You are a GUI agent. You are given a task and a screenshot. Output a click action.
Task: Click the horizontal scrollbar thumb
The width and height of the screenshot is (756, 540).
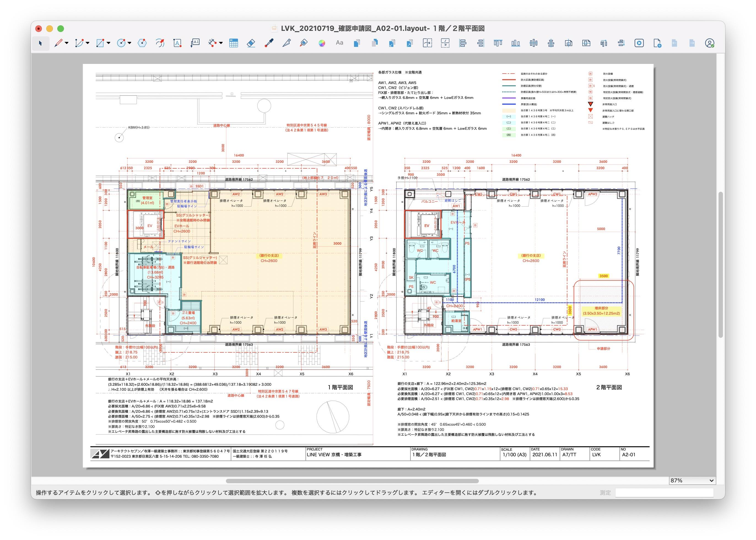(352, 481)
